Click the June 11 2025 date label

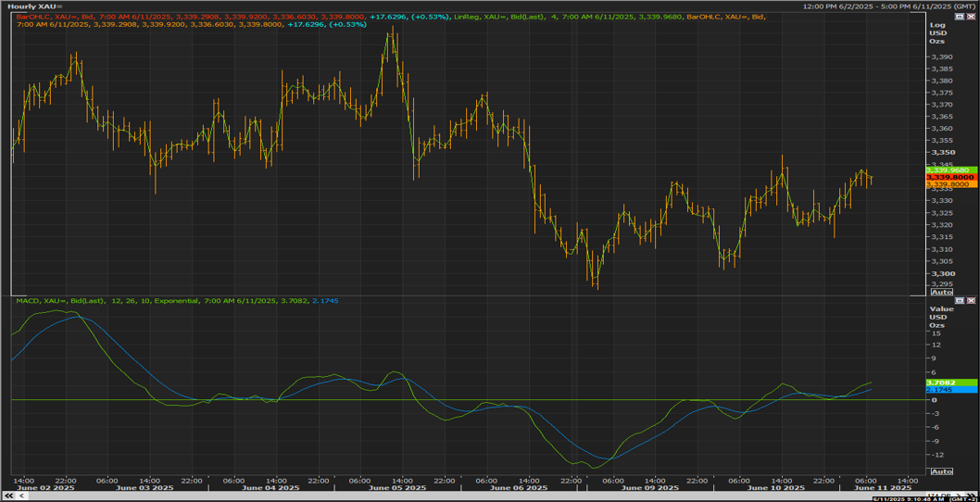pos(884,487)
